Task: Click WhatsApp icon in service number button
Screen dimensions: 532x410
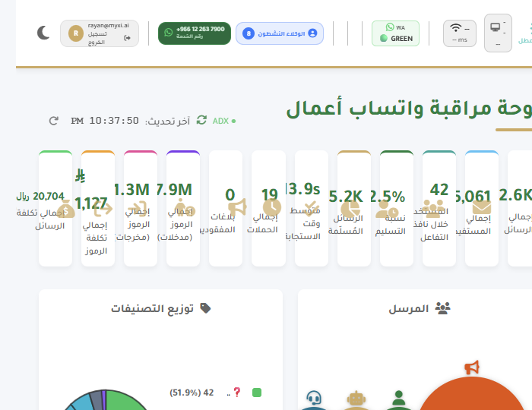Action: click(x=168, y=33)
